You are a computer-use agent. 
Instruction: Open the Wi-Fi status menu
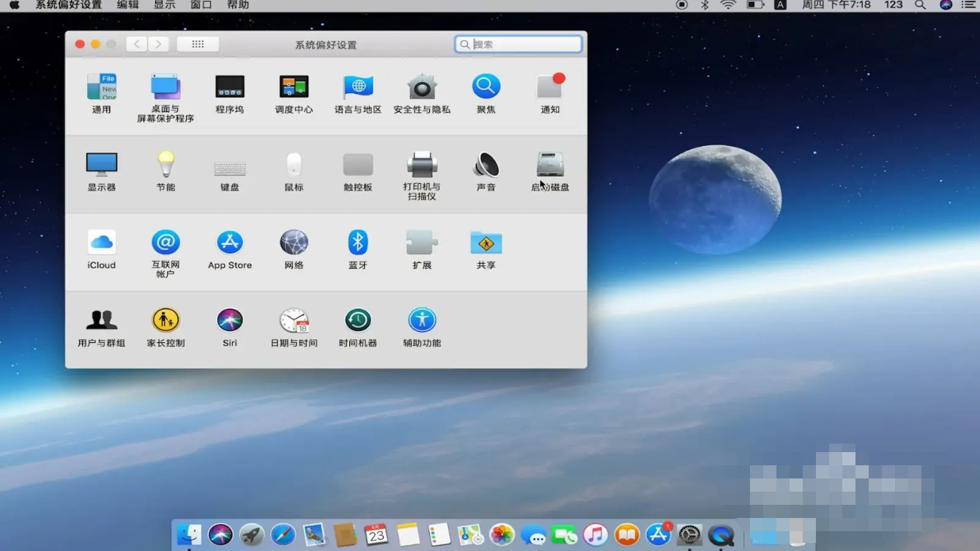(x=727, y=5)
